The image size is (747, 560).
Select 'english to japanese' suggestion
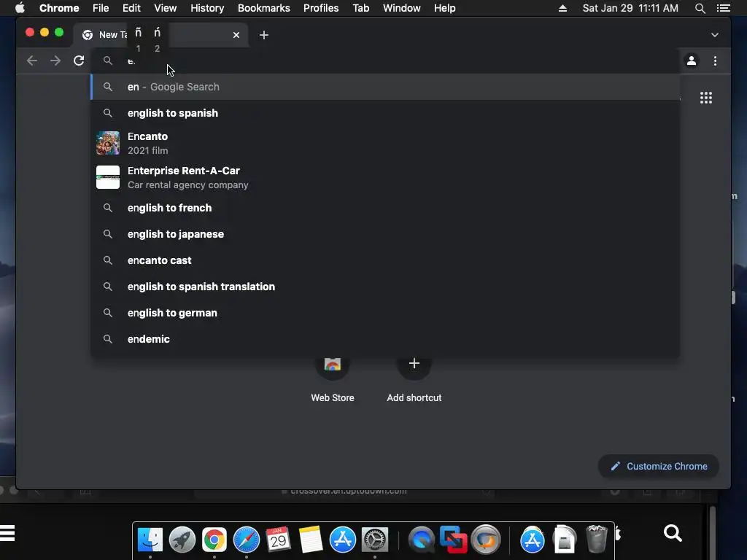[385, 234]
